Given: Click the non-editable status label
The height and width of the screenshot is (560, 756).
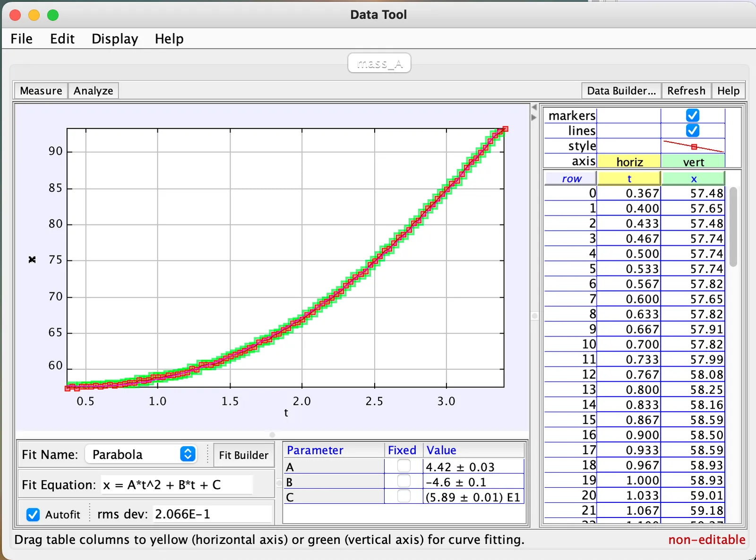Looking at the screenshot, I should [706, 540].
